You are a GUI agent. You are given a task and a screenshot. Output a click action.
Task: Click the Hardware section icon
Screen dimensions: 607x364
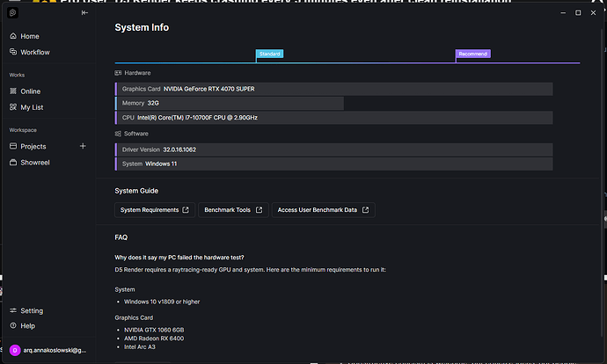click(x=118, y=73)
